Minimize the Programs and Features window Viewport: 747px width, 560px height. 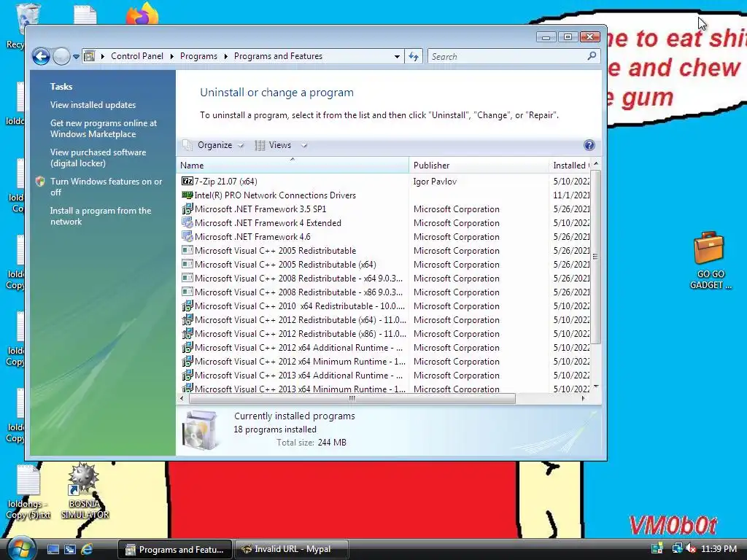click(546, 37)
